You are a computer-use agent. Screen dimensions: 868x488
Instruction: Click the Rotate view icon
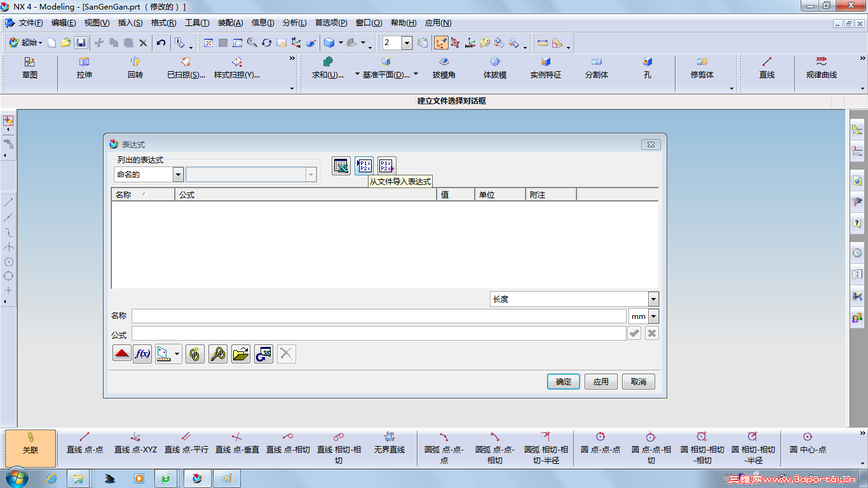266,43
